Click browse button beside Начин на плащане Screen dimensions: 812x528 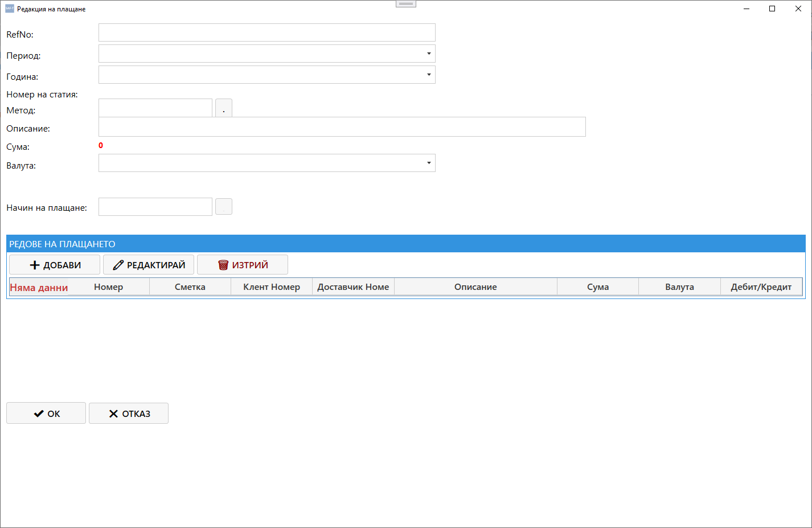pyautogui.click(x=224, y=207)
